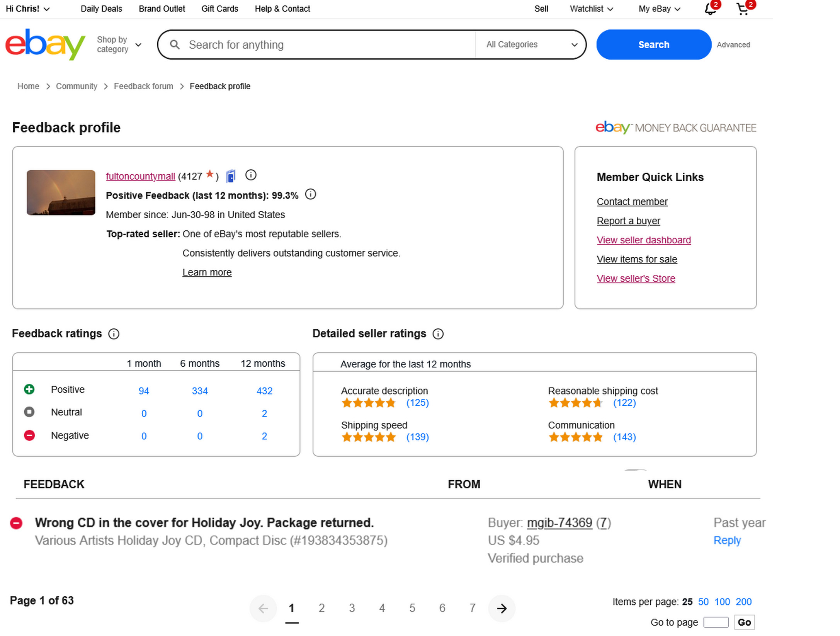This screenshot has width=840, height=636.
Task: Click the eBay logo
Action: tap(45, 44)
